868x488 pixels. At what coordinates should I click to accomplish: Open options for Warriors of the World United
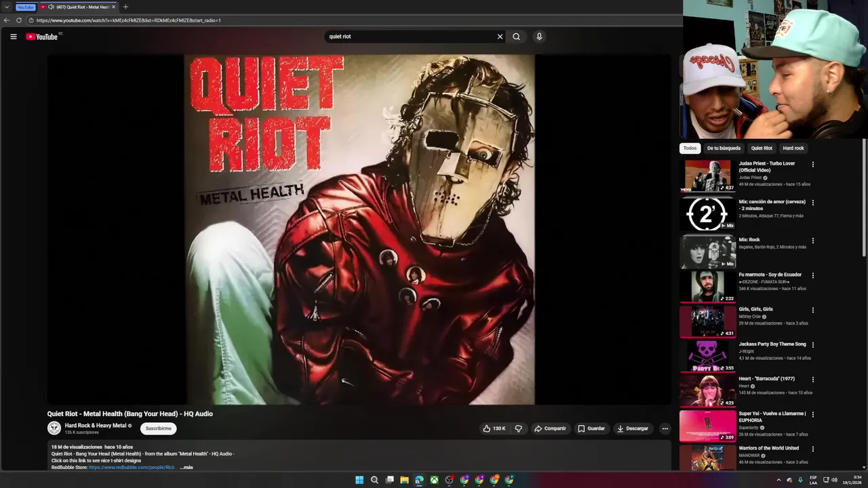tap(812, 449)
